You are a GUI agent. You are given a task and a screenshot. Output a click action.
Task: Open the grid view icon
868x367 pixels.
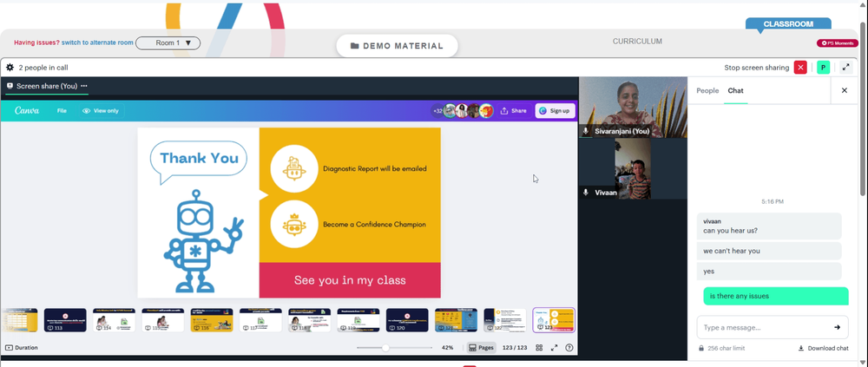tap(539, 348)
